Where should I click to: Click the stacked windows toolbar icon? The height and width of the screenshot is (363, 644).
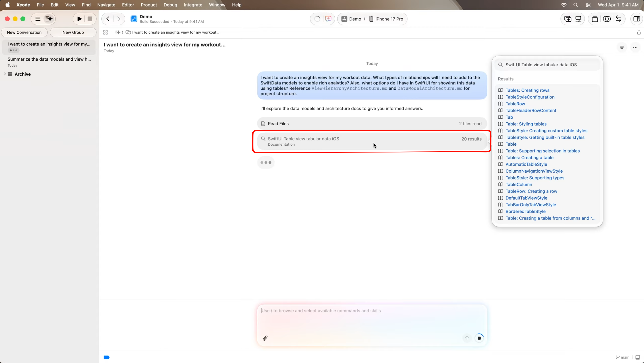(x=595, y=19)
